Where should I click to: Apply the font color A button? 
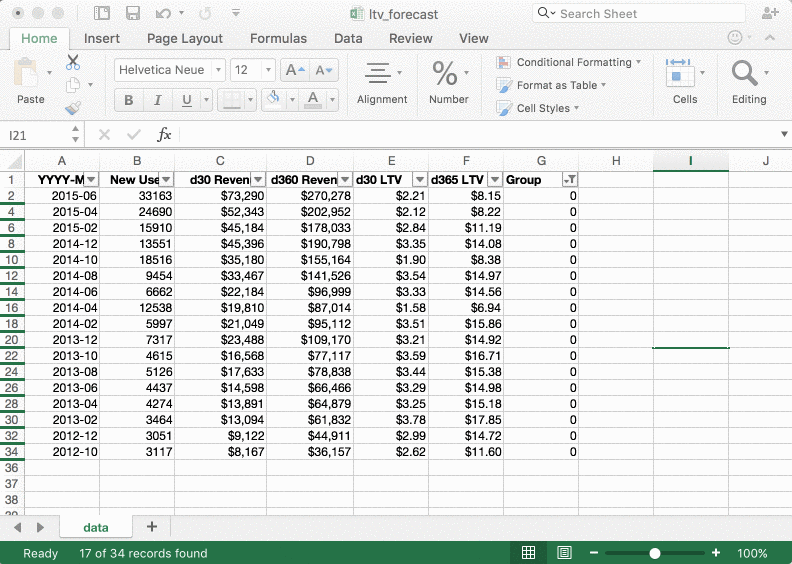pos(313,100)
